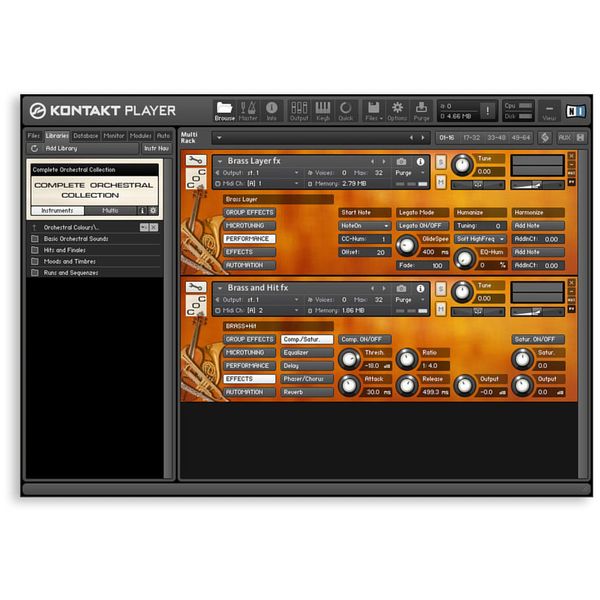Image resolution: width=600 pixels, height=600 pixels.
Task: Mute the Brass Layer fx instrument
Action: 441,182
